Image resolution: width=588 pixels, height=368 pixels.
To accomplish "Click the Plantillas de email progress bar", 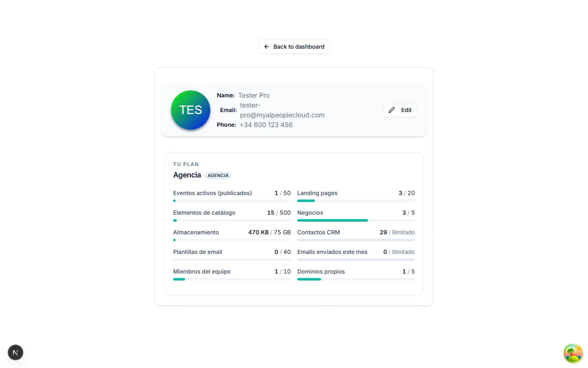I will pyautogui.click(x=232, y=260).
